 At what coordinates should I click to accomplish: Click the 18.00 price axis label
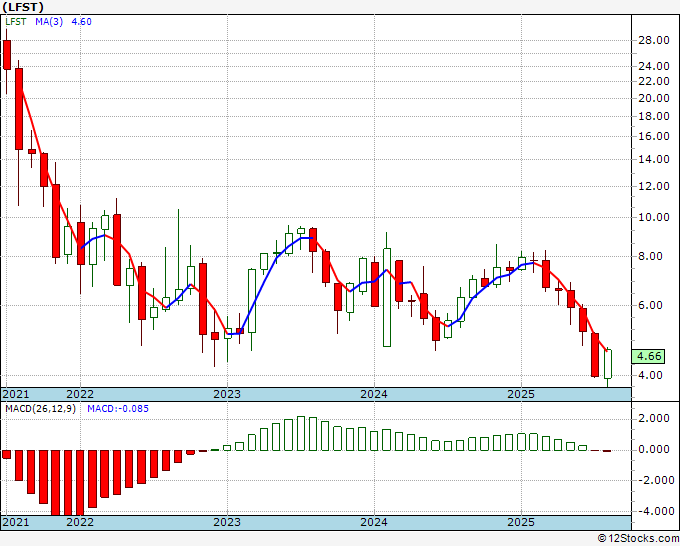654,116
